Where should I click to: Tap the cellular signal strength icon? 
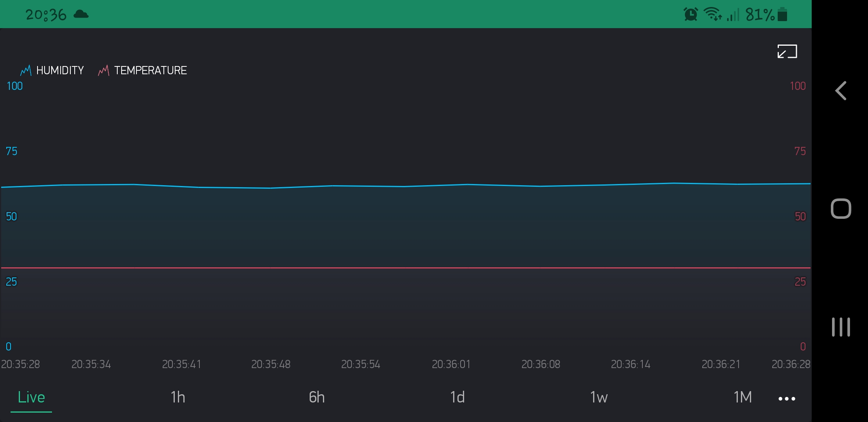tap(733, 15)
